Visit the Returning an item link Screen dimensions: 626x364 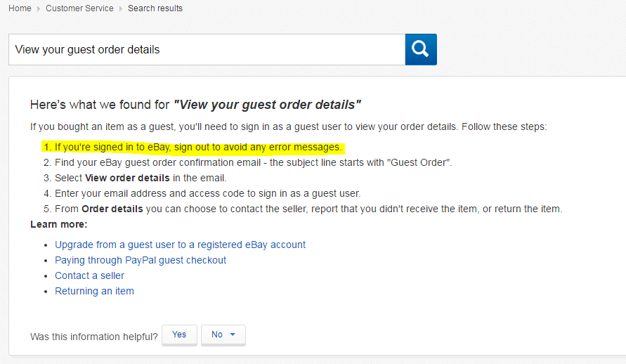point(94,291)
